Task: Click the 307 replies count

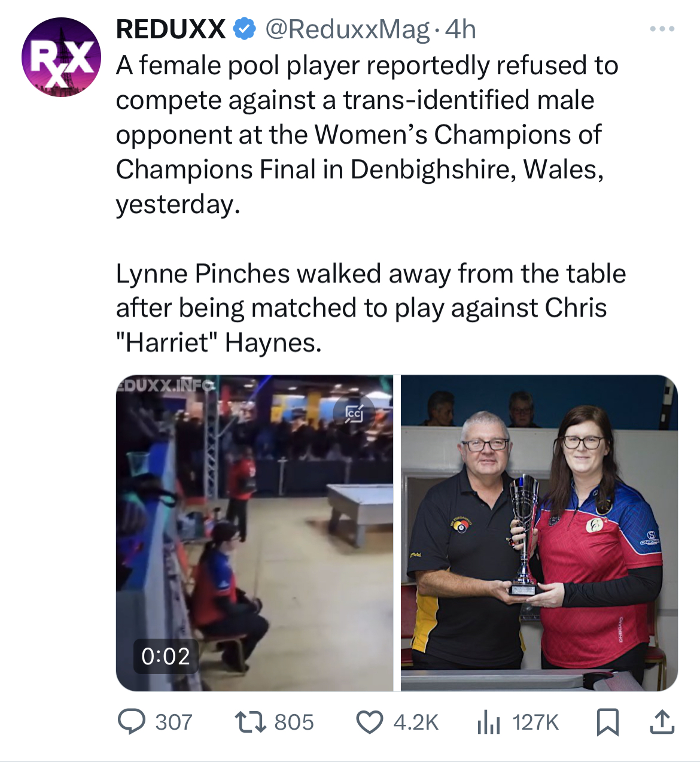Action: click(174, 722)
